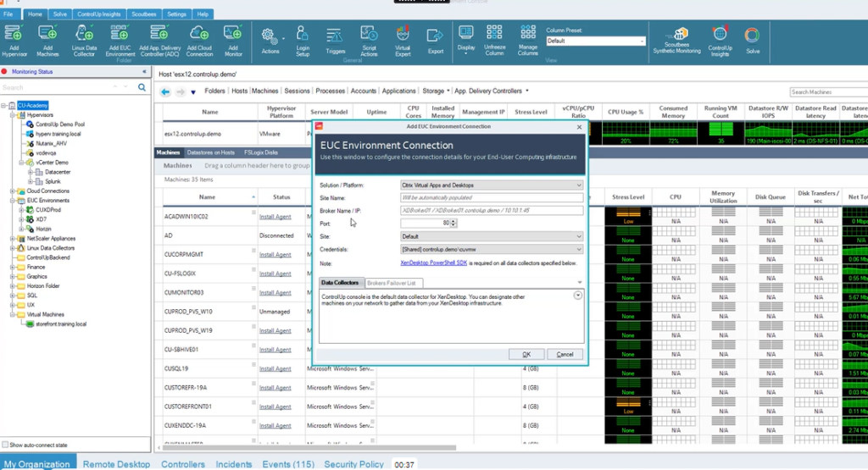Open Scoutbees Synthetic Monitoring

click(x=676, y=41)
